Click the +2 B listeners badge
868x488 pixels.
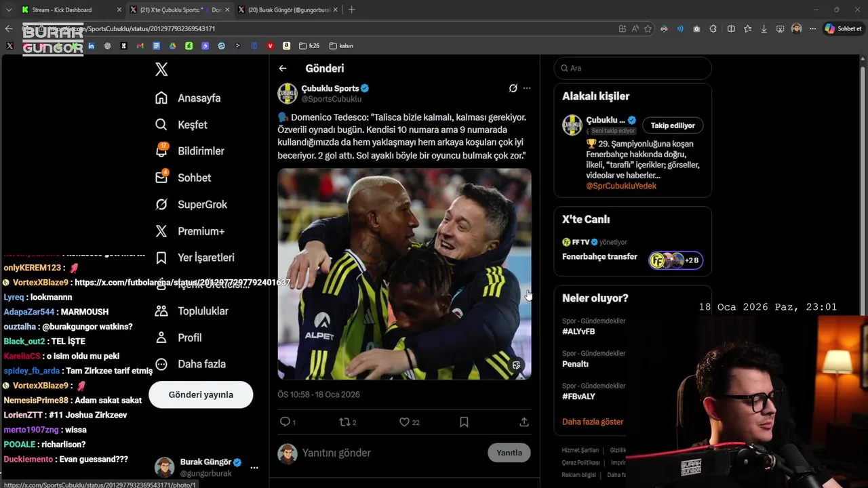692,260
